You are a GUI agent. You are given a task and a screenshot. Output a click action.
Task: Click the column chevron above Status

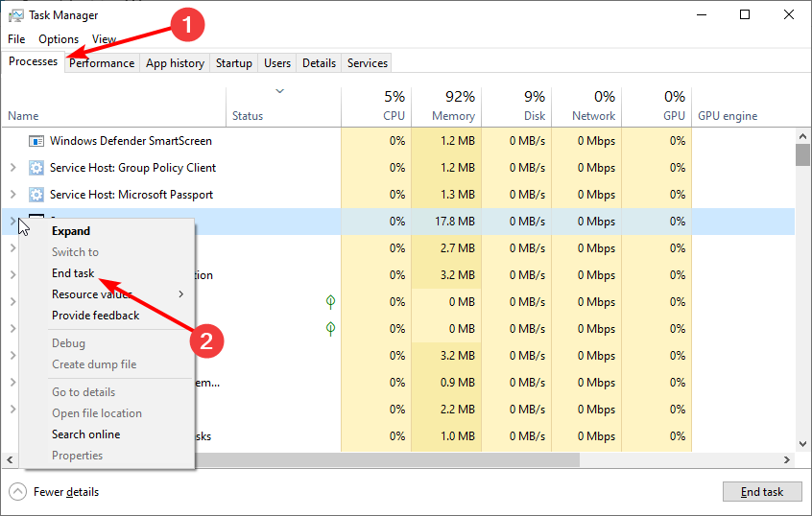279,92
